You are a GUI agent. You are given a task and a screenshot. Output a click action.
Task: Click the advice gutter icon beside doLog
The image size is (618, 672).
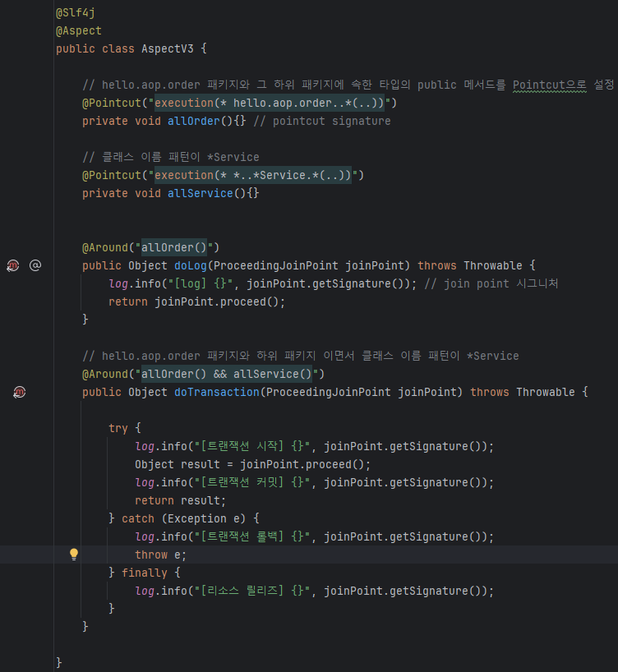pyautogui.click(x=13, y=265)
